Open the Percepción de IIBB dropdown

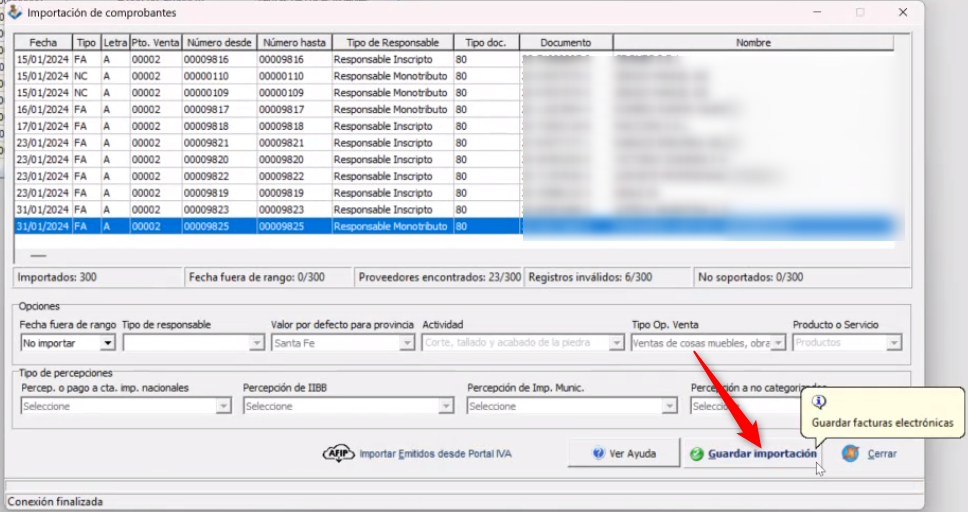coord(446,407)
